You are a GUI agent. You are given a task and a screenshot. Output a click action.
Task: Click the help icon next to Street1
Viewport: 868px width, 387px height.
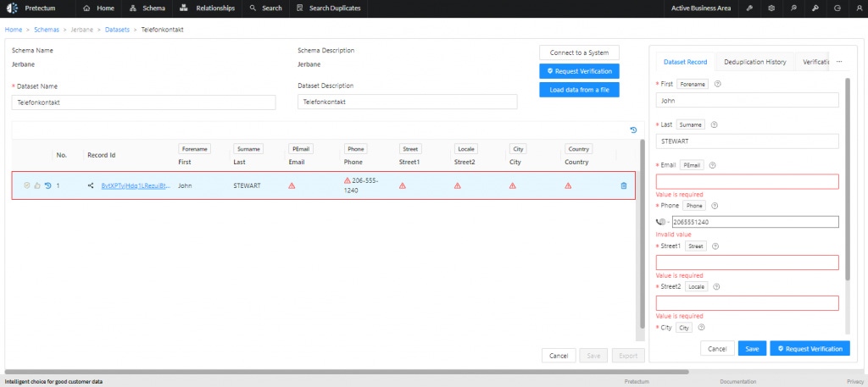click(715, 246)
